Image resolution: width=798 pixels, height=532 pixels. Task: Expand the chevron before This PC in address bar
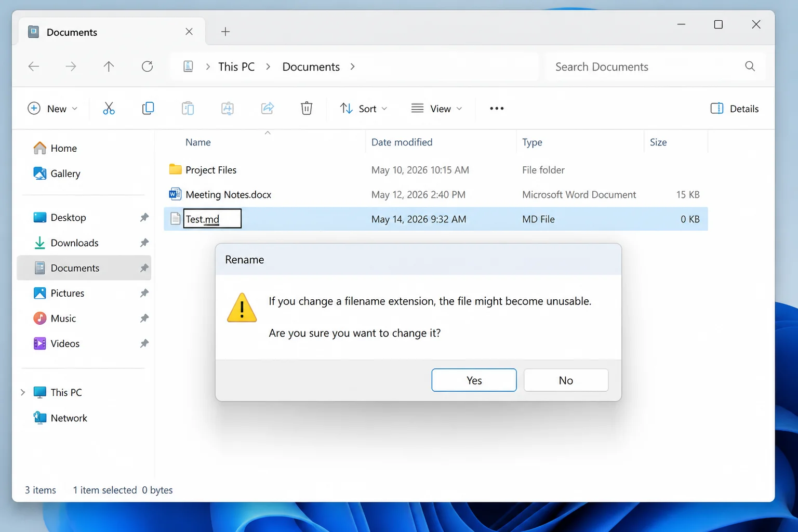tap(208, 66)
